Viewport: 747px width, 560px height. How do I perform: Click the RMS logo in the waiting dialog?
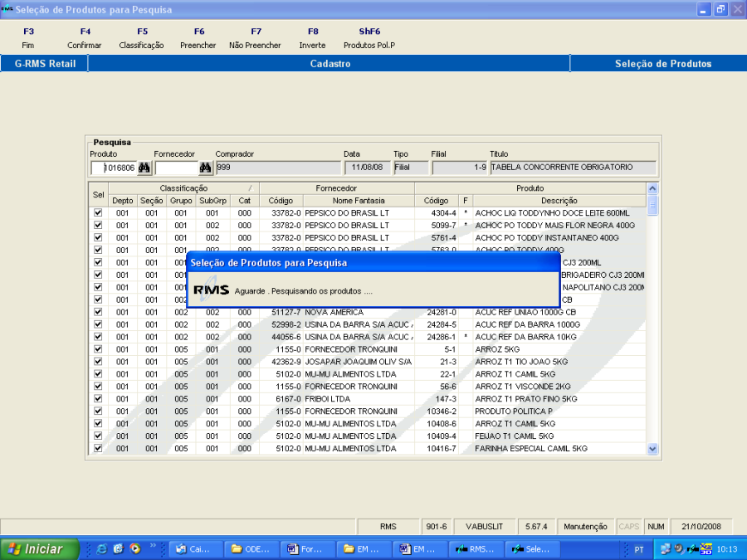211,290
